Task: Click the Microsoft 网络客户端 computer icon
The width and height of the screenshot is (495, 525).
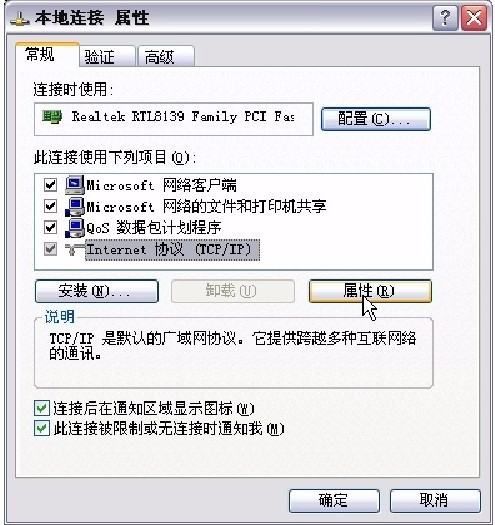Action: pos(75,185)
